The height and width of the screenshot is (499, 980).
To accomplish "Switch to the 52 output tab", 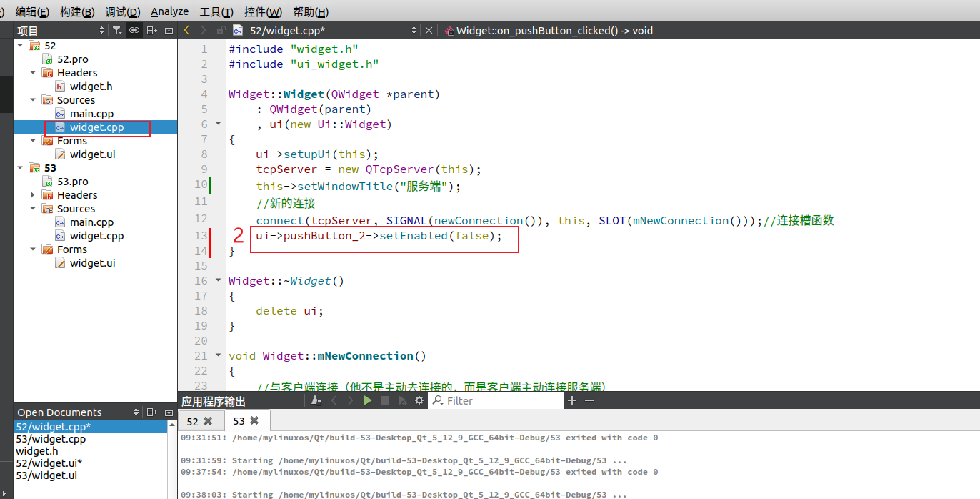I will (193, 421).
